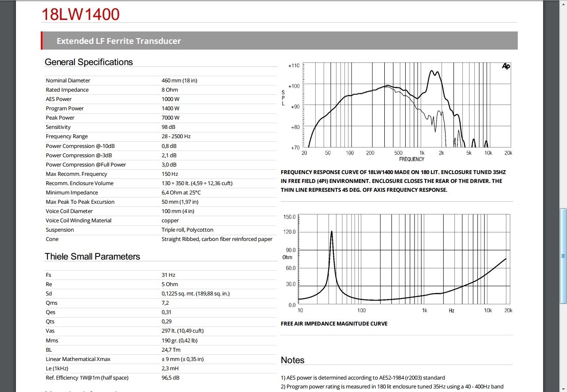Click the Free Air Impedance Magnitude Curve caption
This screenshot has width=567, height=392.
(x=334, y=324)
